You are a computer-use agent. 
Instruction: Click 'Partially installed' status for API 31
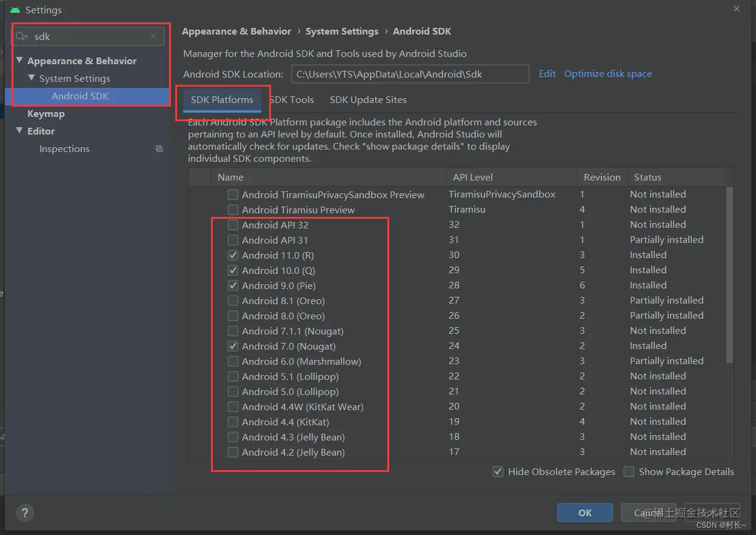coord(666,240)
